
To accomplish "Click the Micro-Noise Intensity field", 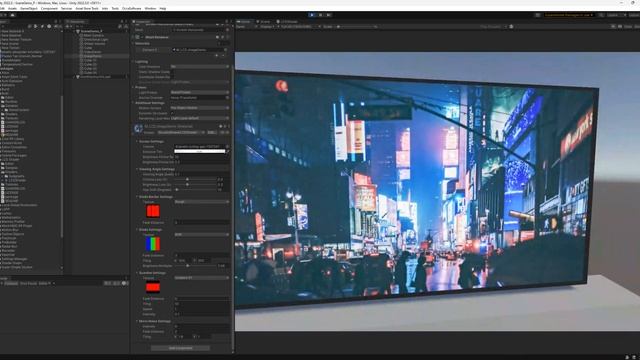I will point(202,327).
